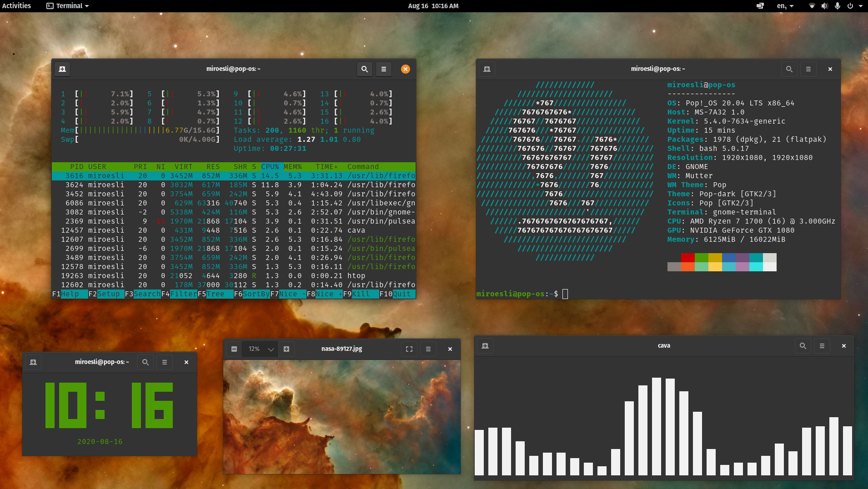
Task: Click F2 Setup in htop
Action: tap(106, 294)
